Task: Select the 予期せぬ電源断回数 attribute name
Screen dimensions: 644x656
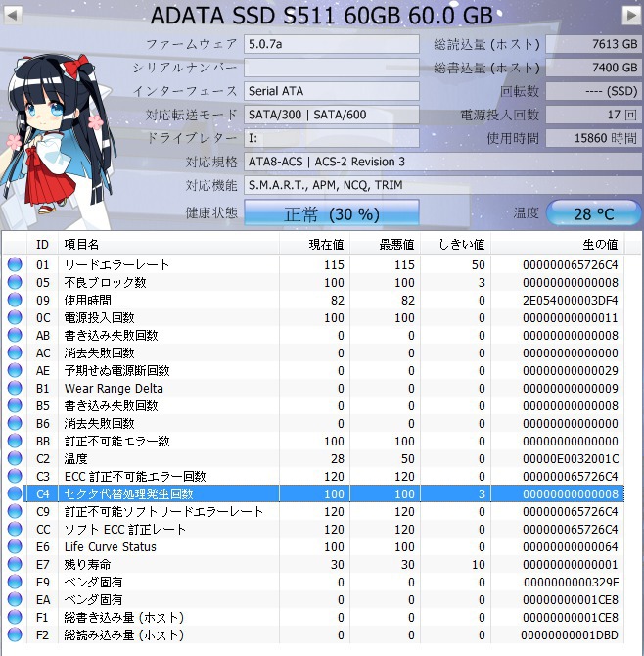Action: pyautogui.click(x=116, y=371)
